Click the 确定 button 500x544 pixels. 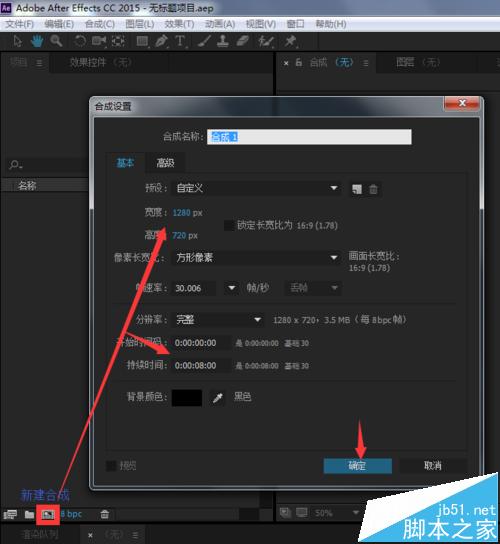[x=357, y=466]
